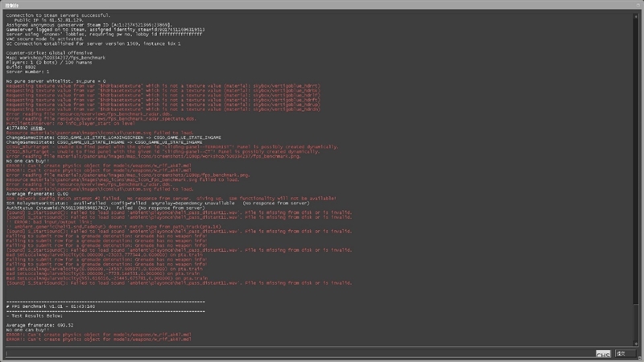Click the 'Resource materials/panorama/images/map_icons/map_icon_fps_benchmark.svg failed to load' line
The image size is (644, 362).
(122, 179)
